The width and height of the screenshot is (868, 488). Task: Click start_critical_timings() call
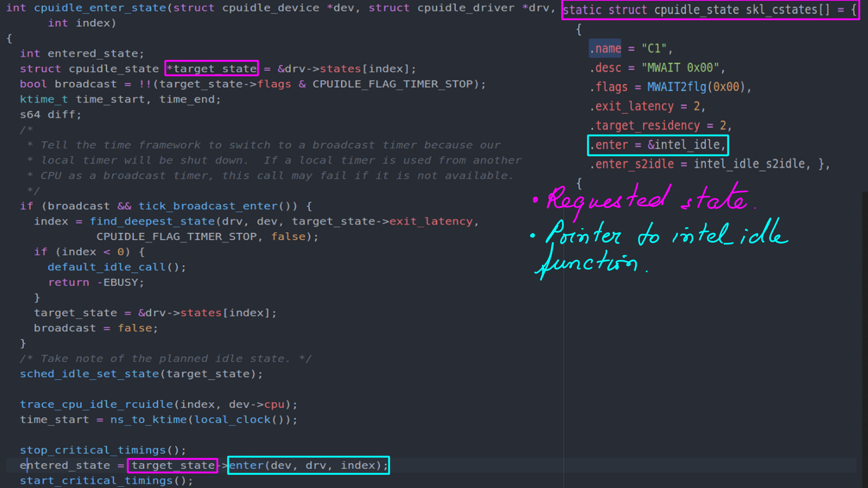click(x=106, y=481)
